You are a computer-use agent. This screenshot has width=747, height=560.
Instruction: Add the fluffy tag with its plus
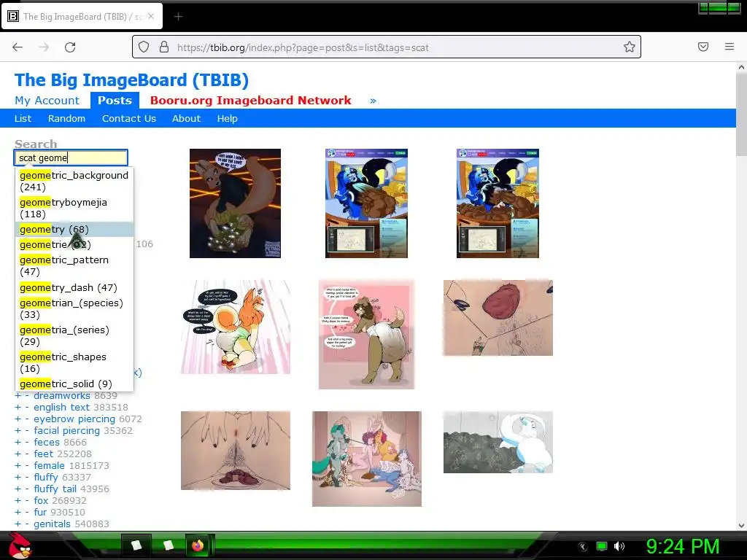coord(18,477)
